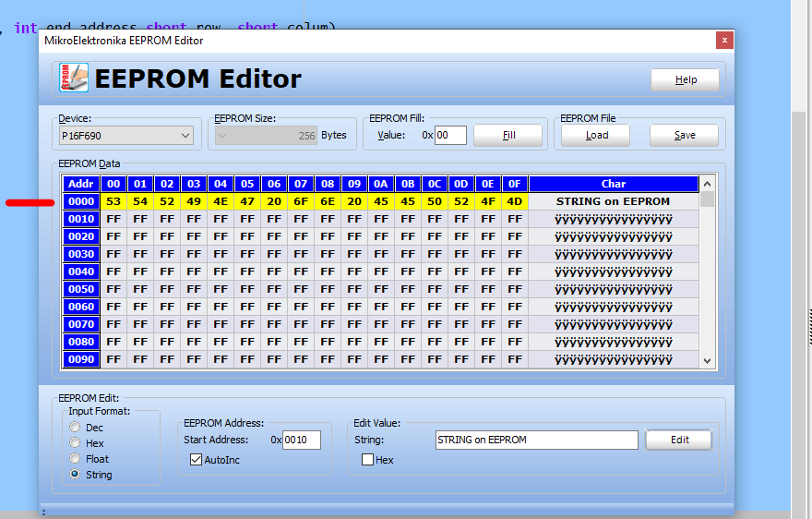Click cell 54 in row 0000
The width and height of the screenshot is (812, 519).
click(x=140, y=201)
